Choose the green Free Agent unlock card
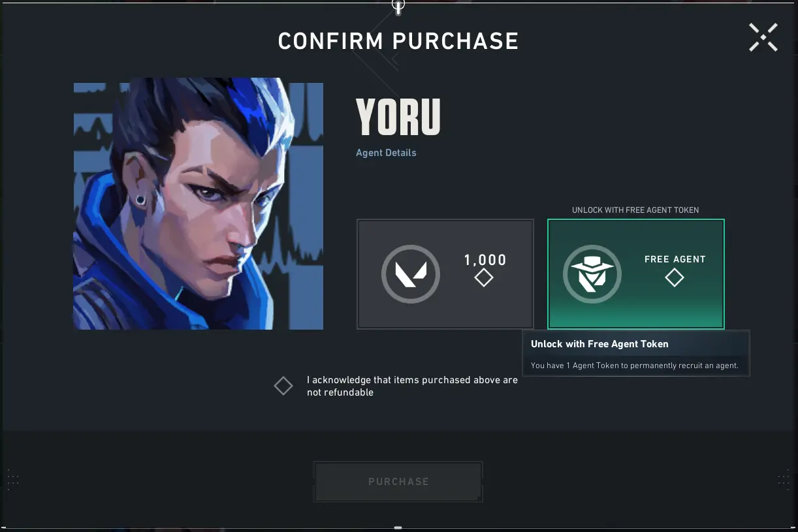 tap(636, 274)
